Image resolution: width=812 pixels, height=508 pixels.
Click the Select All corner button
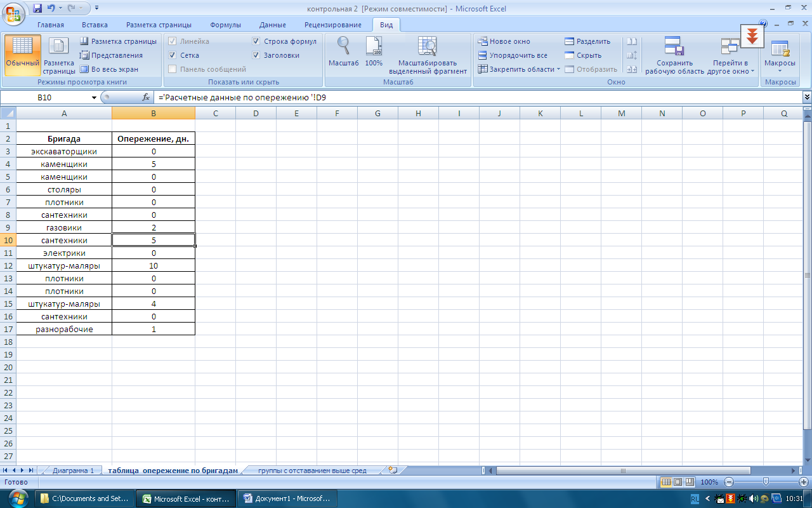tap(8, 113)
